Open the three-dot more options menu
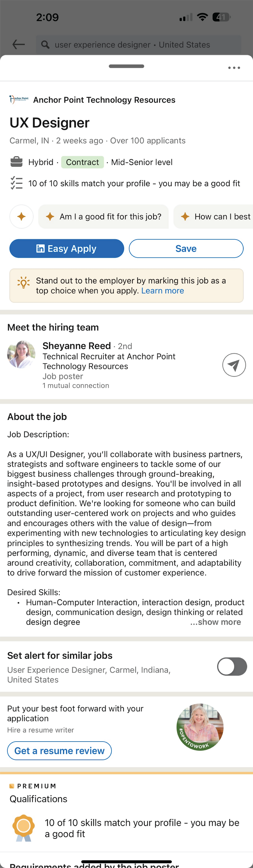Screen dimensions: 253x868 234,68
